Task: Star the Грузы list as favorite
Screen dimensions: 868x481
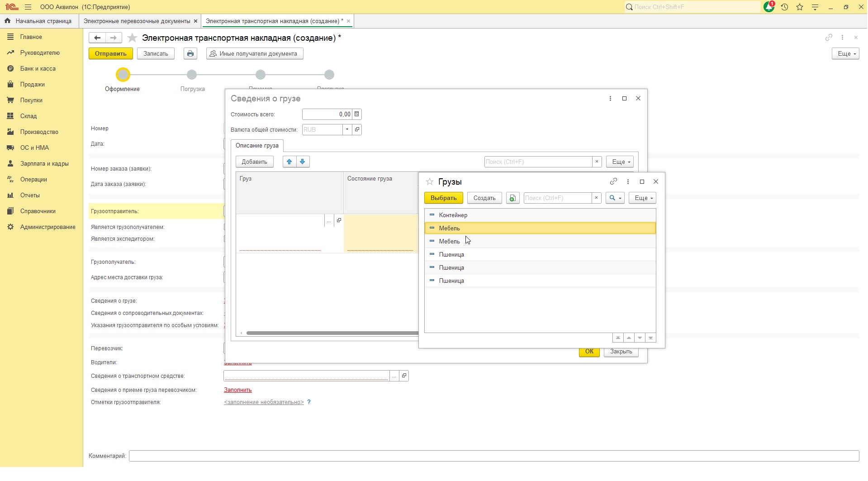Action: click(430, 182)
